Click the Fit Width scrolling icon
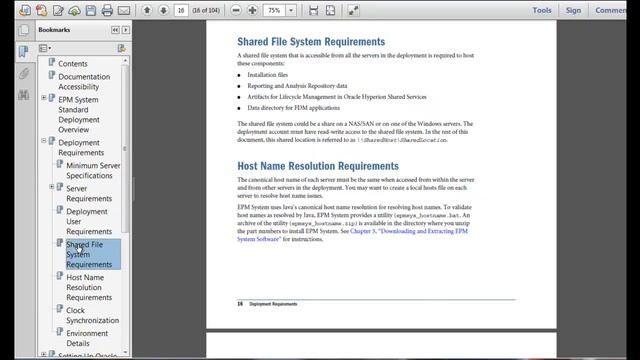The height and width of the screenshot is (360, 640). [313, 11]
